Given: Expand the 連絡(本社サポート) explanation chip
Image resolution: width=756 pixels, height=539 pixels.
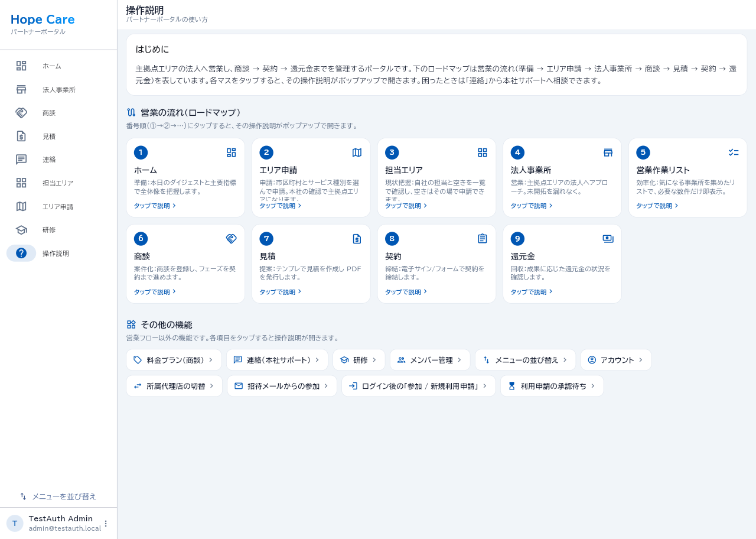Looking at the screenshot, I should tap(277, 360).
